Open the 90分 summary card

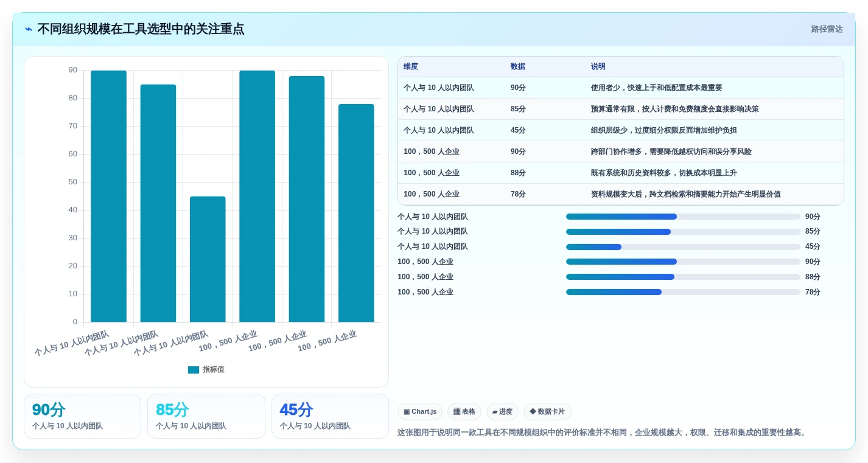[x=82, y=416]
